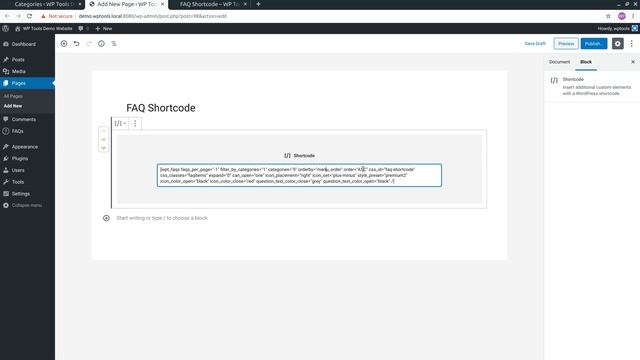Viewport: 640px width, 360px height.
Task: Add a block below the shortcode
Action: (106, 218)
